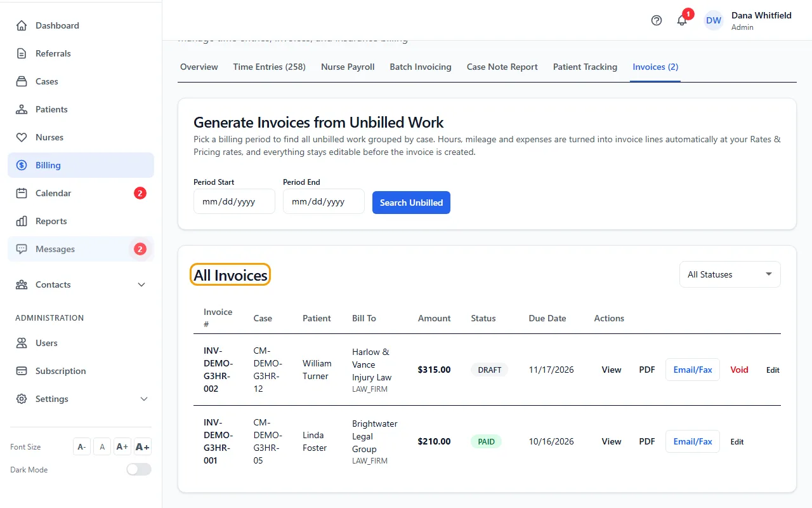Click Email/Fax for the Brightwater Legal invoice
Screen dimensions: 812x508
(x=693, y=441)
